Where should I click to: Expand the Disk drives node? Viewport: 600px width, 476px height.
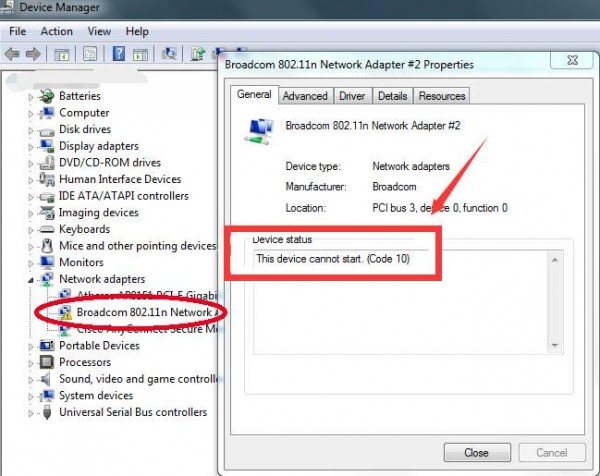tap(31, 129)
